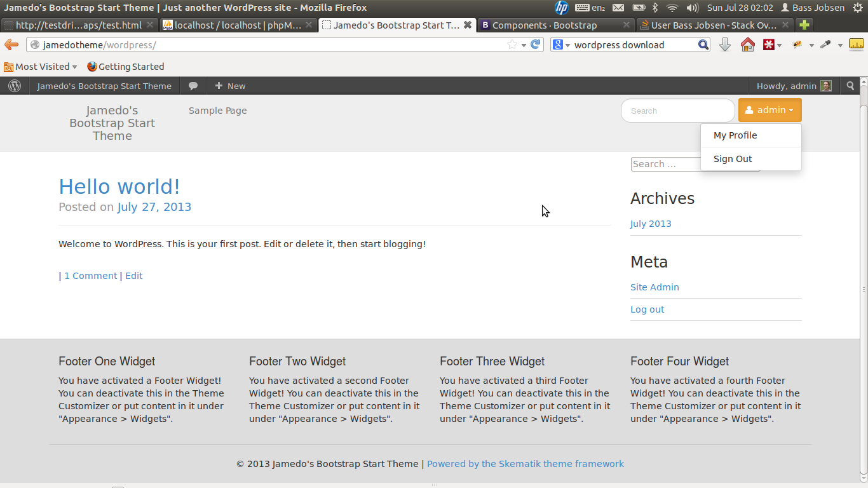The width and height of the screenshot is (868, 488).
Task: Click the yellow ruler measure icon
Action: click(856, 44)
